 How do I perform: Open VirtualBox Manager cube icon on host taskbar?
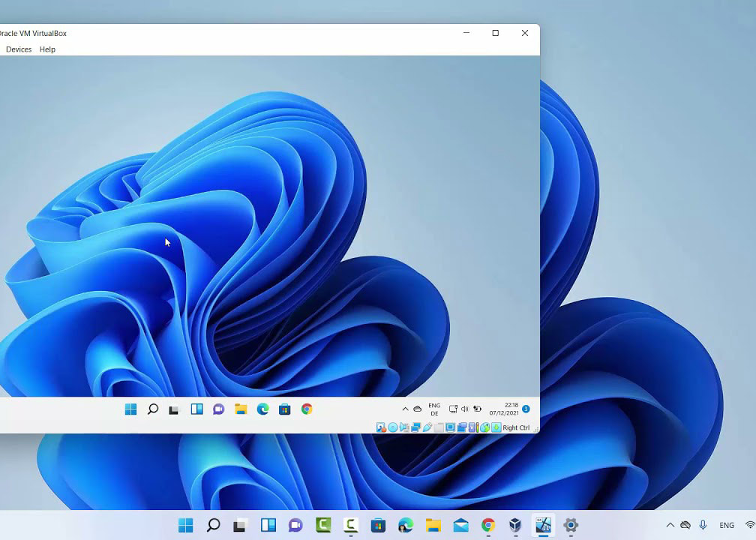[515, 525]
